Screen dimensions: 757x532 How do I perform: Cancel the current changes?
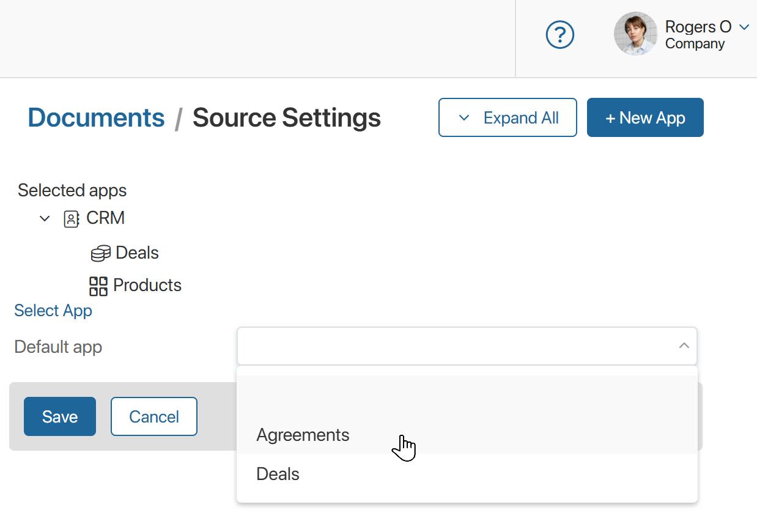(153, 416)
